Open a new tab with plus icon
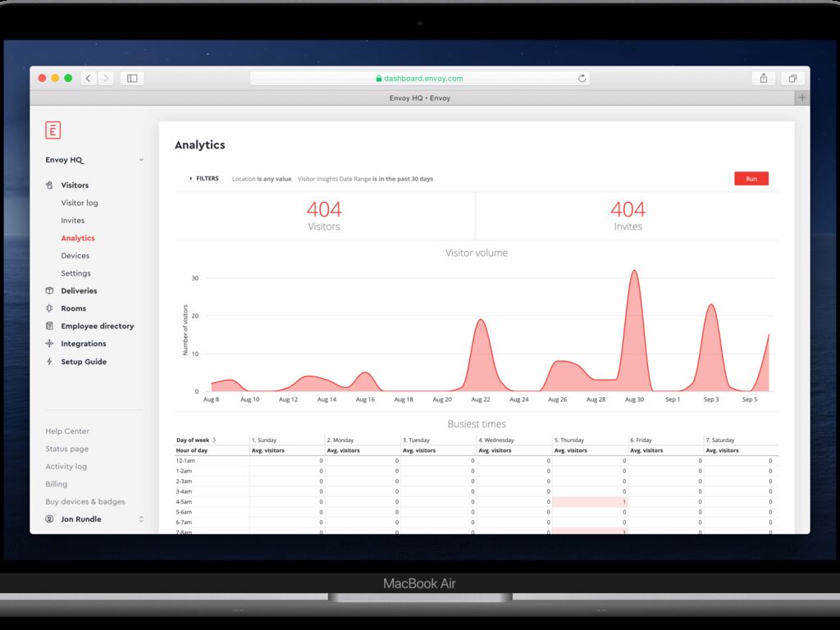Image resolution: width=840 pixels, height=630 pixels. (802, 98)
